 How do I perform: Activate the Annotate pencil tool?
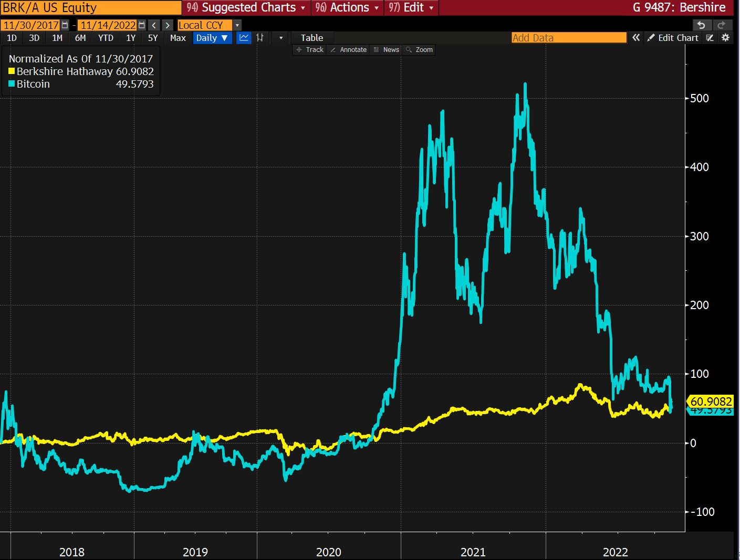(349, 50)
